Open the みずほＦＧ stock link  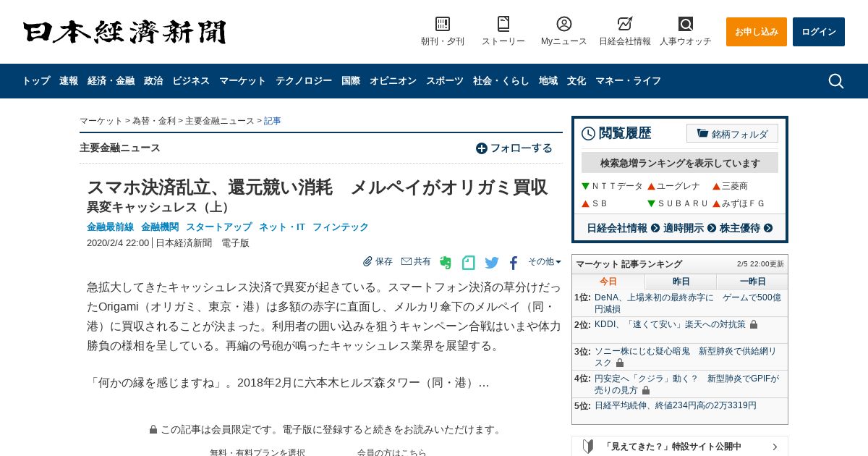click(x=744, y=203)
